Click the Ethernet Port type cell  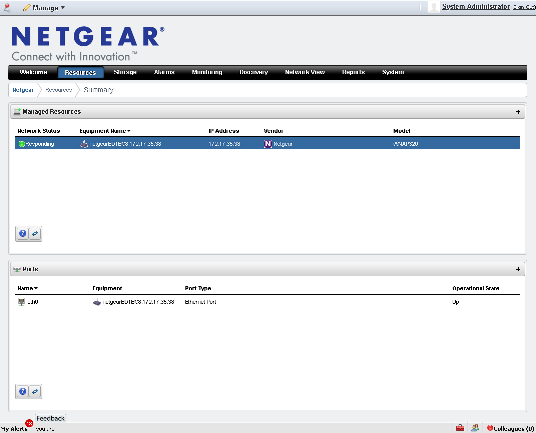point(200,302)
